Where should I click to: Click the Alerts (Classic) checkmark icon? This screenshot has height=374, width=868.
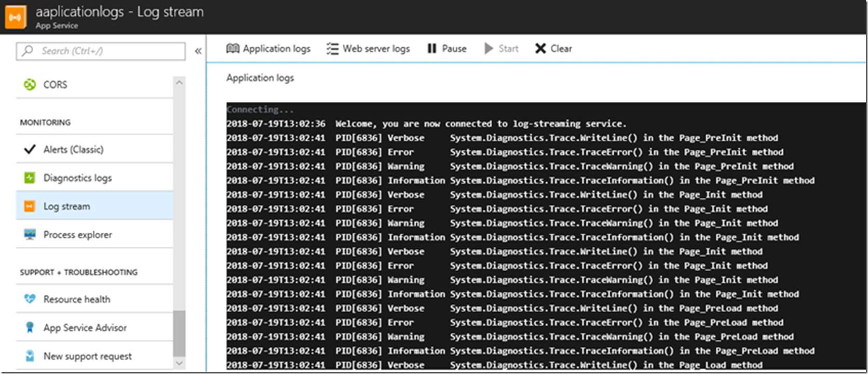[30, 150]
